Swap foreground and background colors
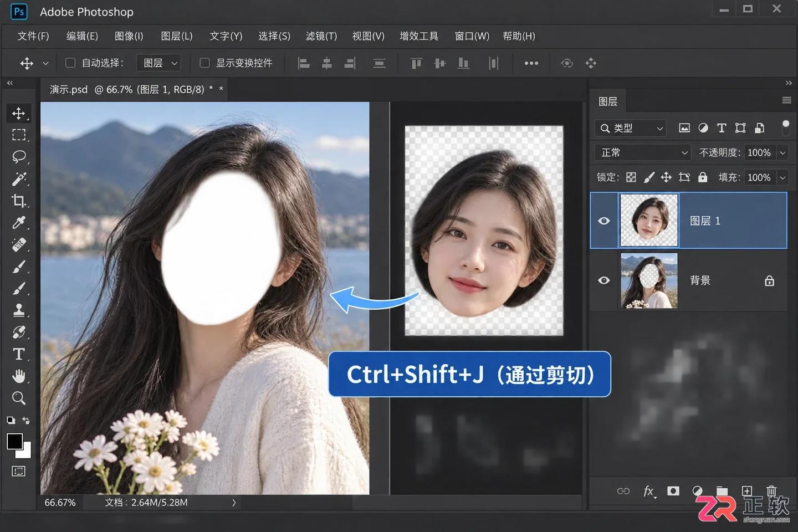 (x=26, y=421)
